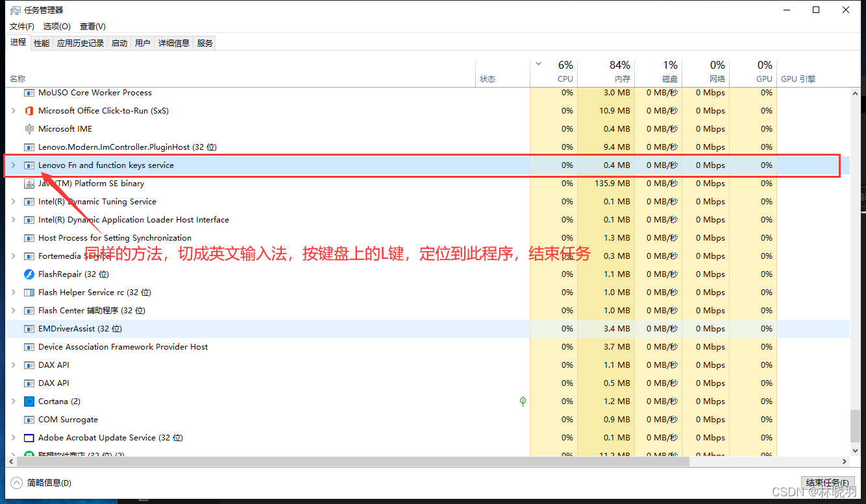Expand the Flash Center 辅助程序 row
866x504 pixels.
click(14, 311)
